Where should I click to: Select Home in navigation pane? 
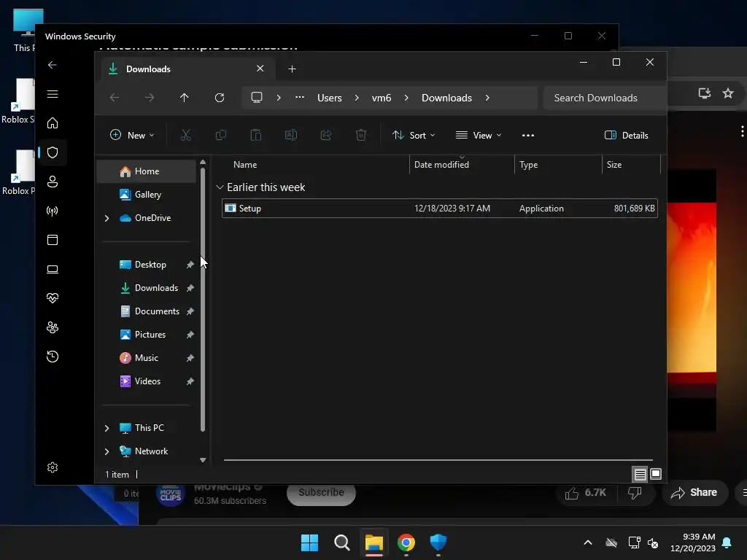tap(146, 171)
